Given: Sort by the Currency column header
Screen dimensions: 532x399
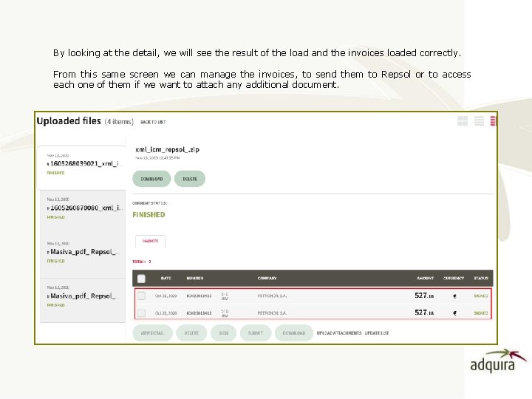Looking at the screenshot, I should pos(454,279).
